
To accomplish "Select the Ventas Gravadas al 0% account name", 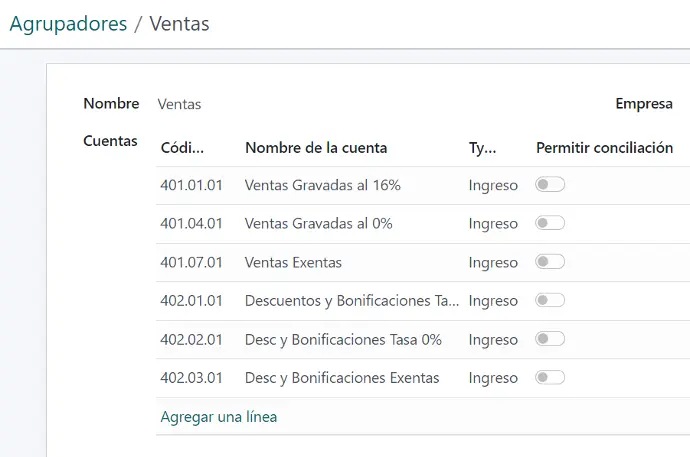I will [x=318, y=223].
